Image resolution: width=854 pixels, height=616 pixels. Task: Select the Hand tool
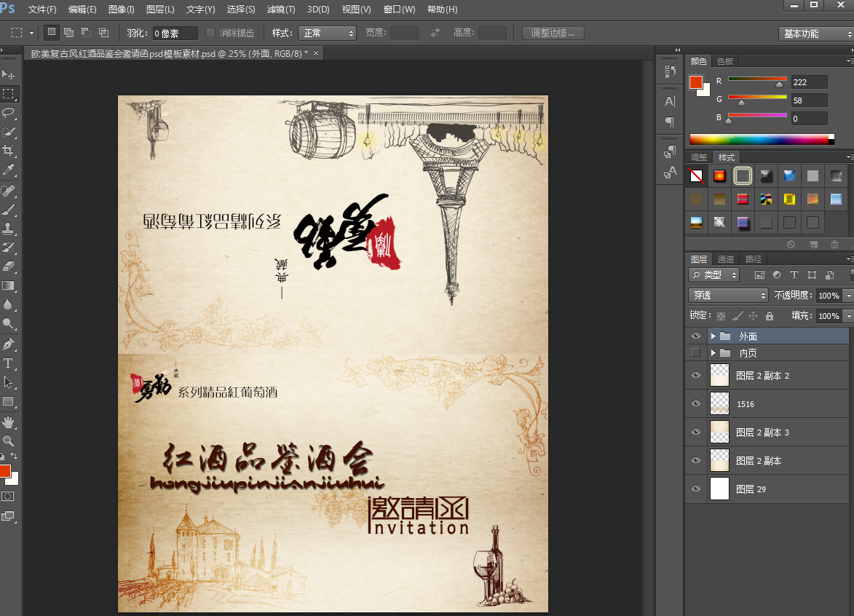pyautogui.click(x=8, y=422)
